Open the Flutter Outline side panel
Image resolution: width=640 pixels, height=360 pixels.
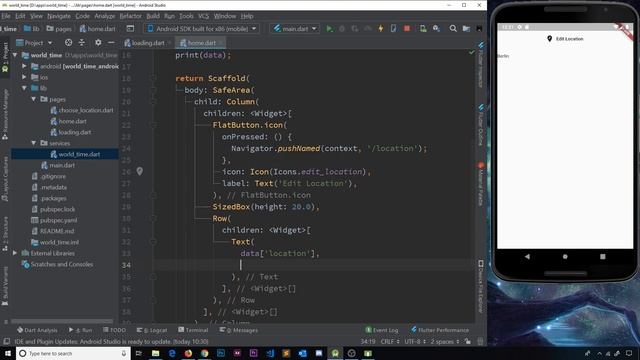(481, 124)
